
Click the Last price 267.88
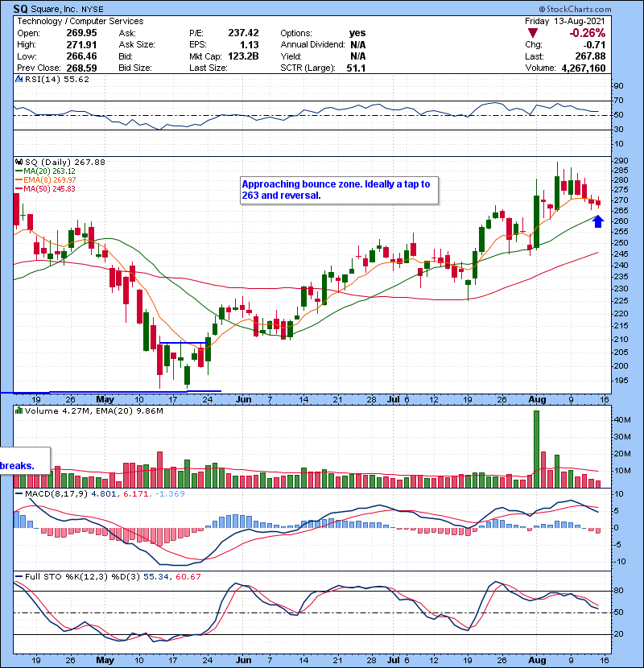point(590,56)
